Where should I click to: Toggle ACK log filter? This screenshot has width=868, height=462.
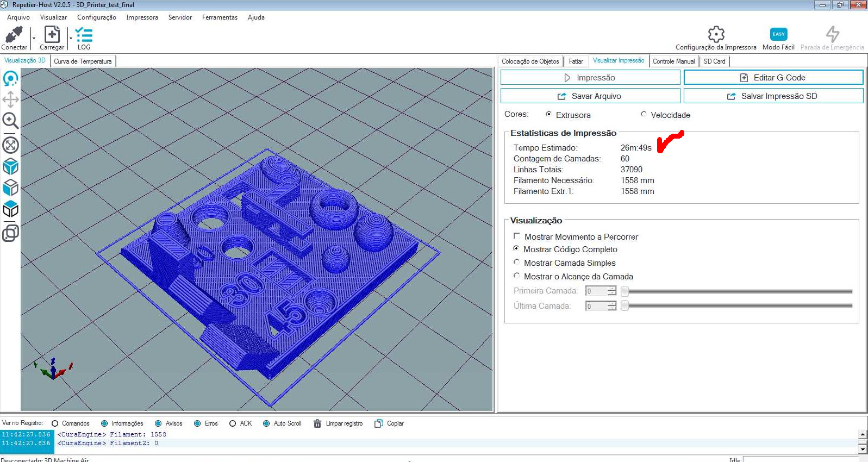point(233,423)
